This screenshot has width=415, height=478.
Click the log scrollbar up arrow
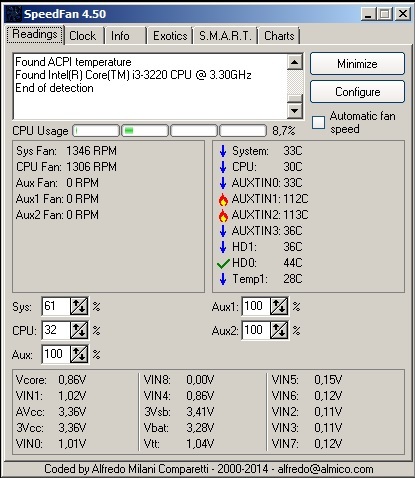tap(295, 62)
